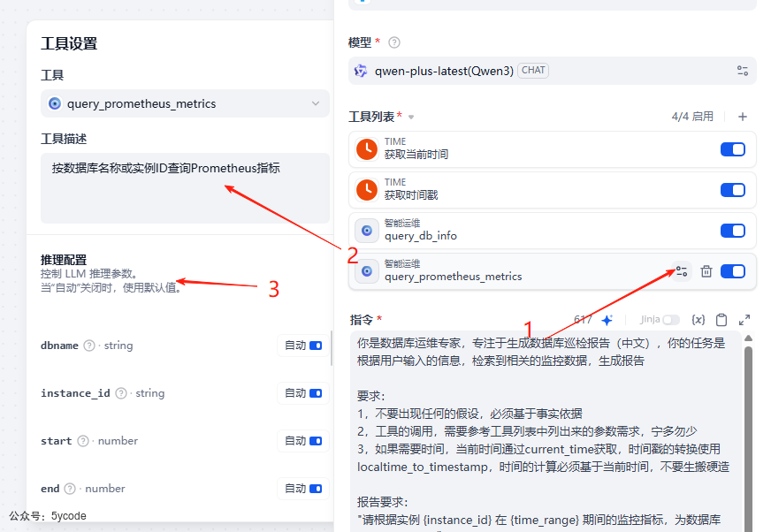Open model parameter settings icon
This screenshot has width=771, height=532.
[x=743, y=71]
